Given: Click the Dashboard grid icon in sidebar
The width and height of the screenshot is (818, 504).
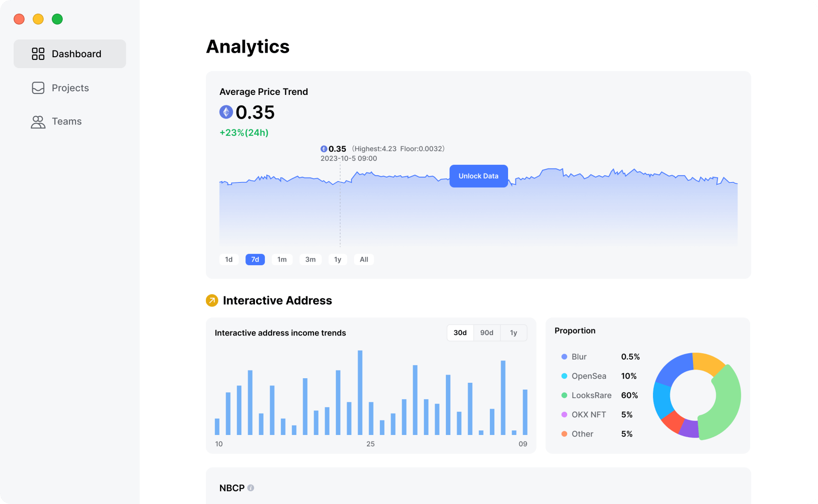Looking at the screenshot, I should (x=38, y=54).
